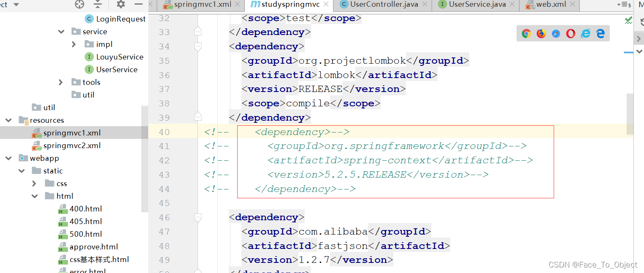Viewport: 644px width, 273px height.
Task: Close the springmvc1.xml editor tab
Action: 238,5
